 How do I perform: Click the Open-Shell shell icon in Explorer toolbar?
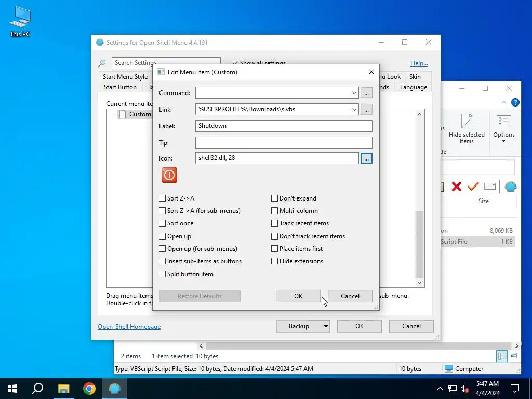(x=510, y=187)
